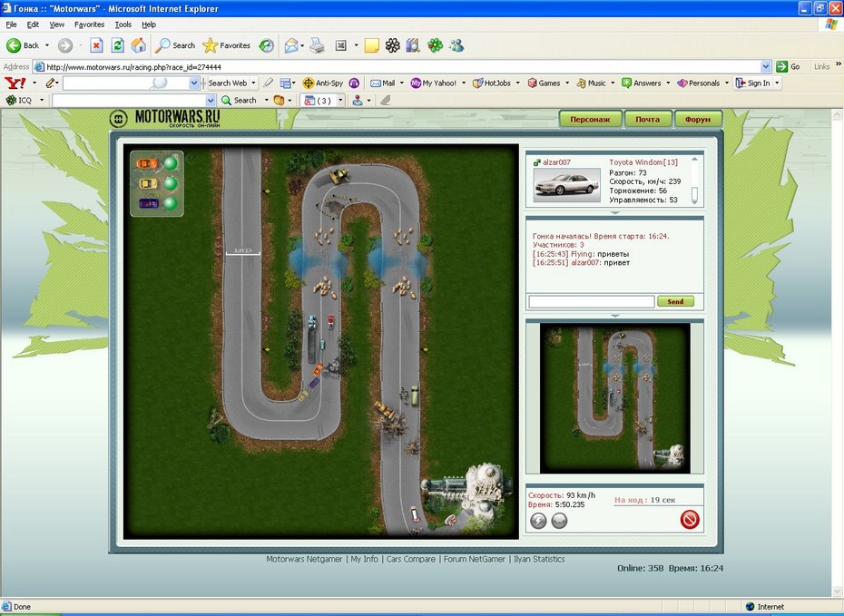Viewport: 844px width, 616px height.
Task: Open Motorwars Netgamer footer link
Action: pos(304,559)
